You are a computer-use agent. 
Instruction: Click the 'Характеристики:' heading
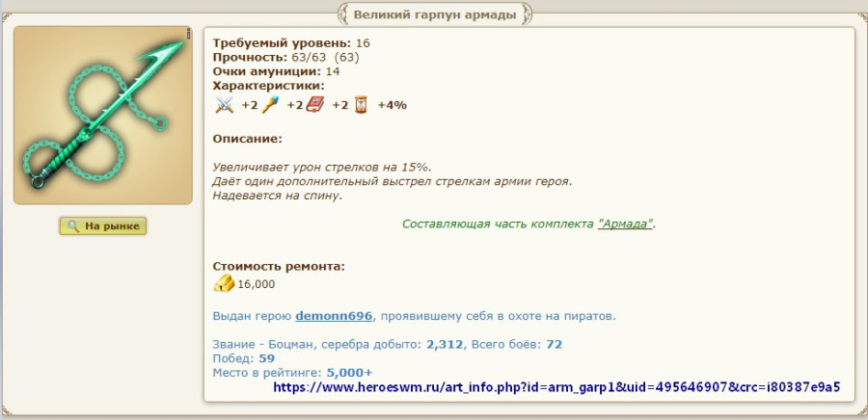pyautogui.click(x=268, y=86)
